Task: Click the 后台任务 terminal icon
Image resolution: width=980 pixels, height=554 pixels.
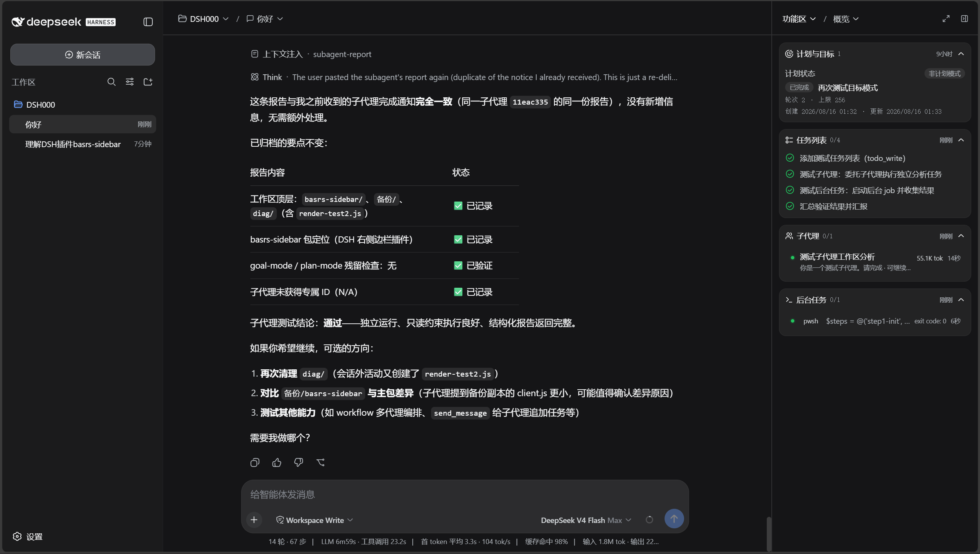Action: [x=789, y=300]
